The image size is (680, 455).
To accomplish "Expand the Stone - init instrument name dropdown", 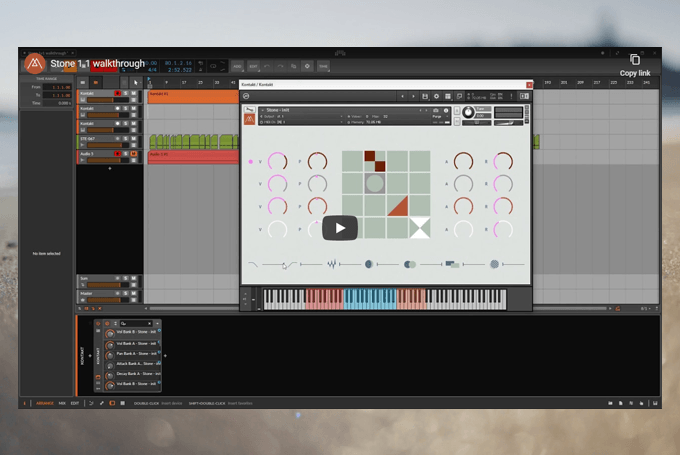I will tap(262, 110).
